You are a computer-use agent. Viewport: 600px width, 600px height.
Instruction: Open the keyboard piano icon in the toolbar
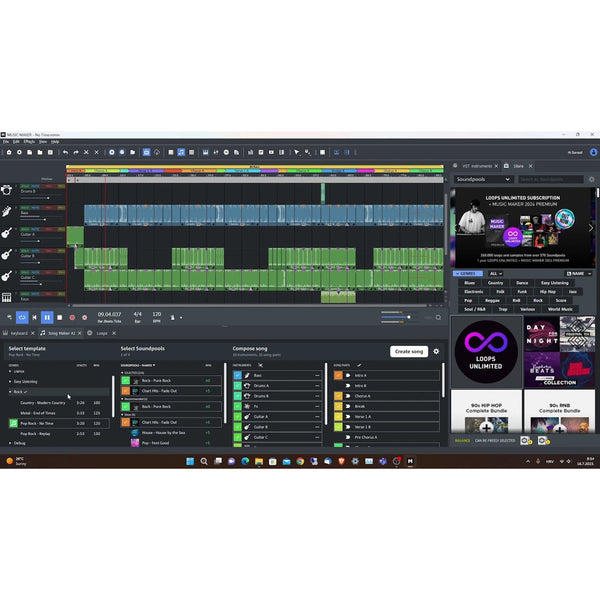pos(205,152)
